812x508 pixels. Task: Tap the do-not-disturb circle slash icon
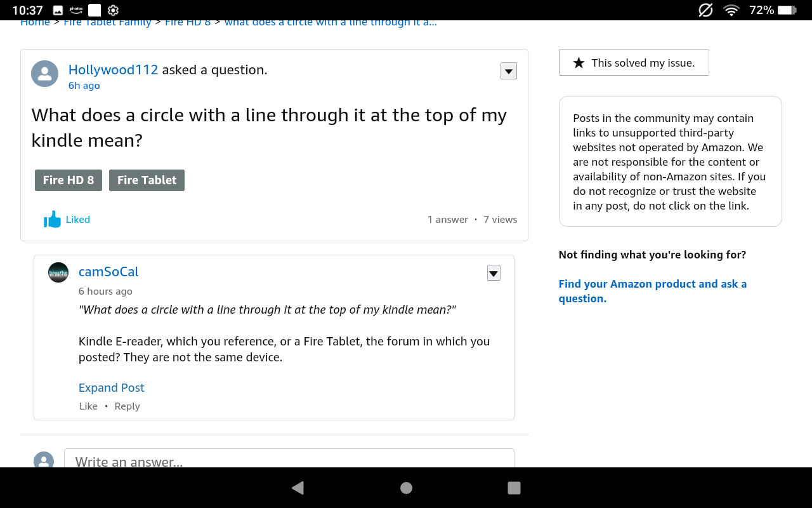(x=705, y=10)
